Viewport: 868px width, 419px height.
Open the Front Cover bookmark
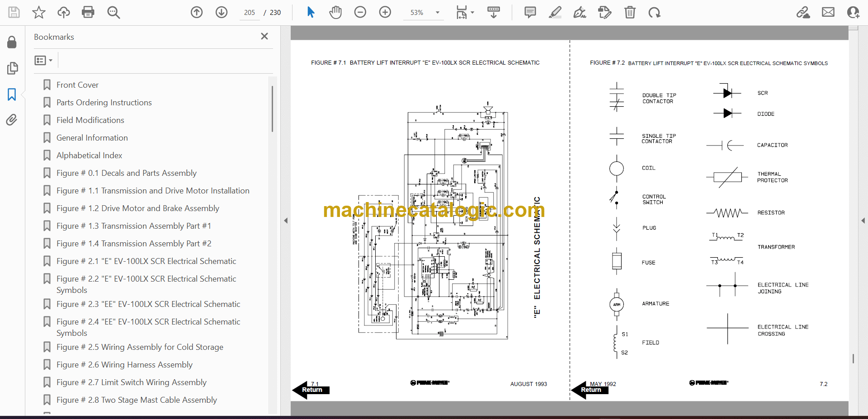click(77, 85)
